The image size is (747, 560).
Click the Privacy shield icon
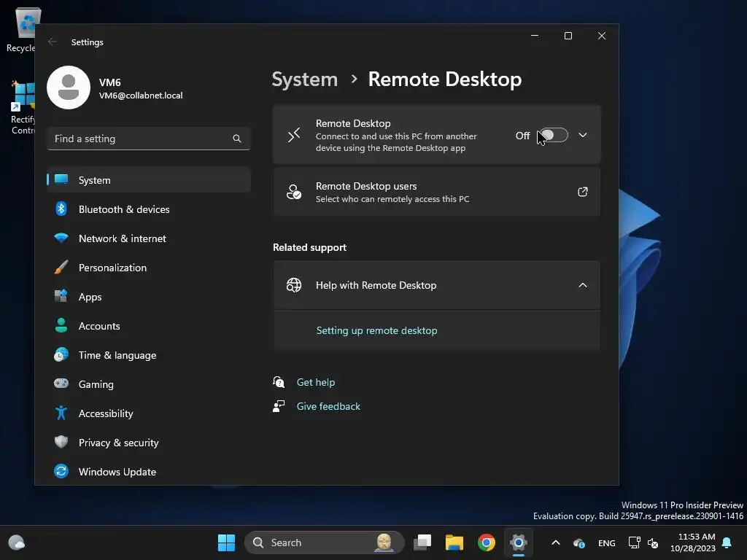61,442
